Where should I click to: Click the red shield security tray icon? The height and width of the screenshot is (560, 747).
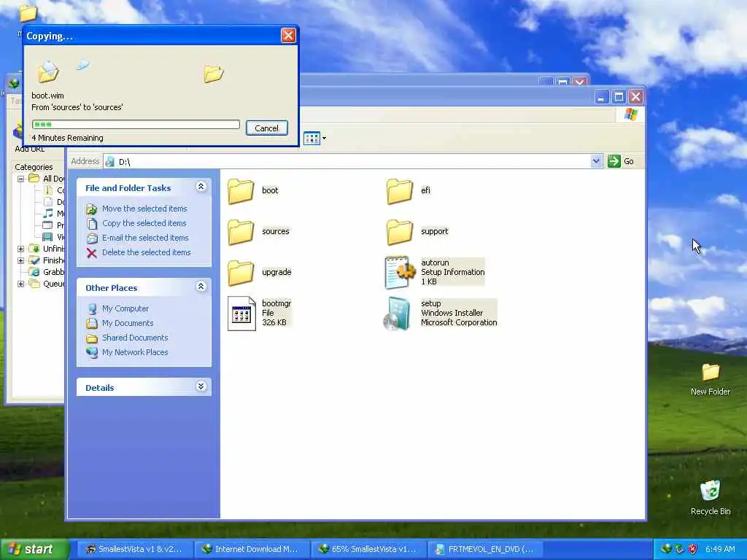pyautogui.click(x=693, y=549)
